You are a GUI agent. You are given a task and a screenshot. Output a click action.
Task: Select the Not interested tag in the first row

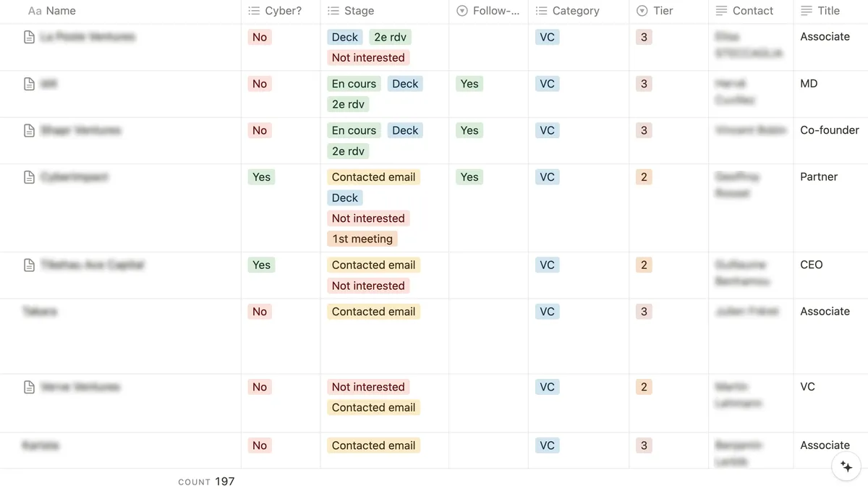(368, 57)
